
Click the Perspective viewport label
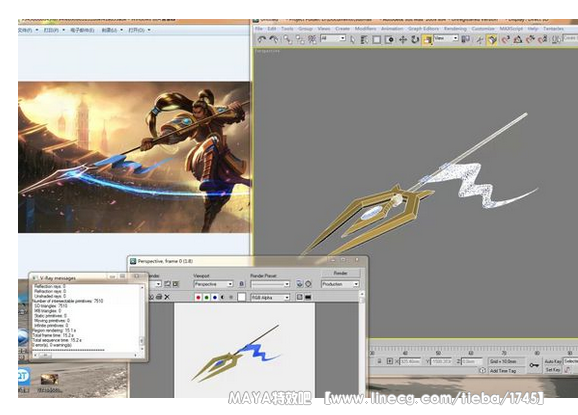coord(268,51)
